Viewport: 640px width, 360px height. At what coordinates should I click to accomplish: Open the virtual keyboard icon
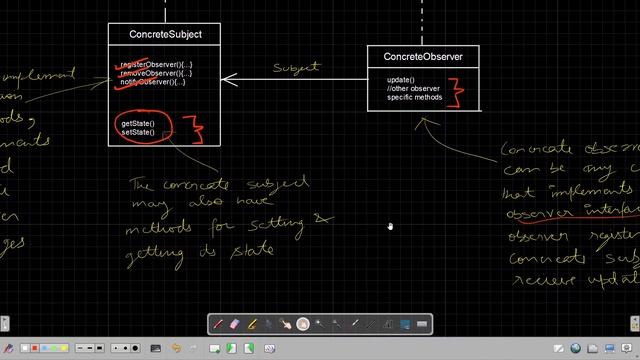tap(422, 324)
